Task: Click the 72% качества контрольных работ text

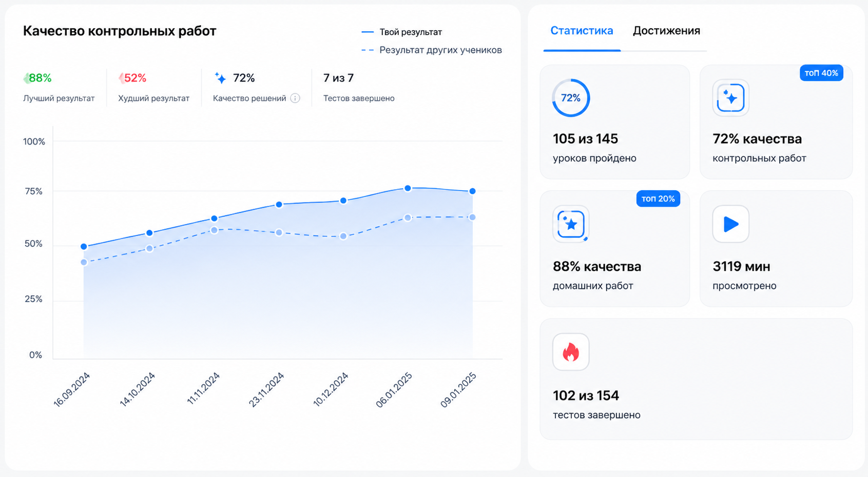Action: point(759,148)
